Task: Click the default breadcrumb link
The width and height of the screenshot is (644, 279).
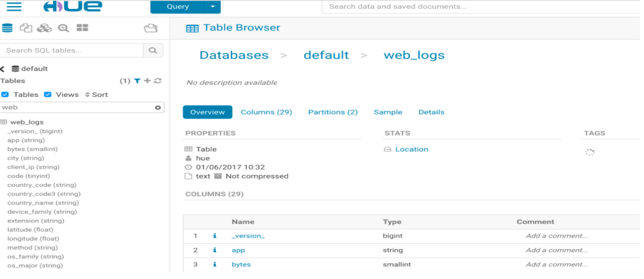Action: pyautogui.click(x=326, y=55)
